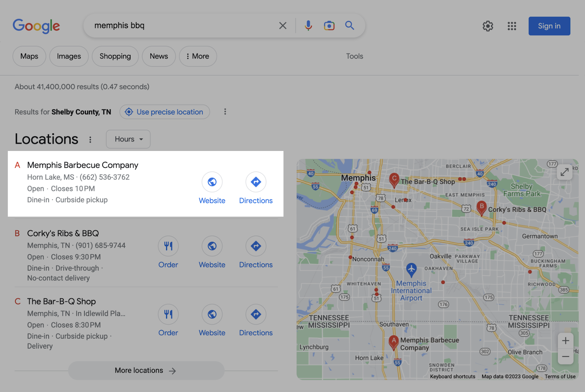Click the Sign in button
The image size is (585, 392).
tap(549, 26)
